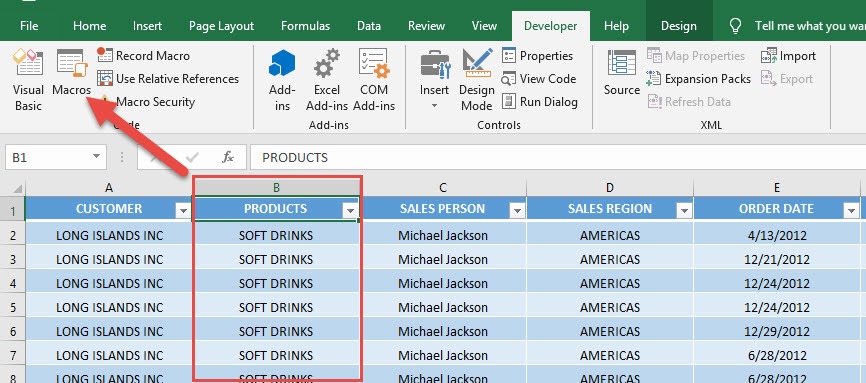Screen dimensions: 866x383
Task: Switch to the Design tab
Action: pos(679,26)
